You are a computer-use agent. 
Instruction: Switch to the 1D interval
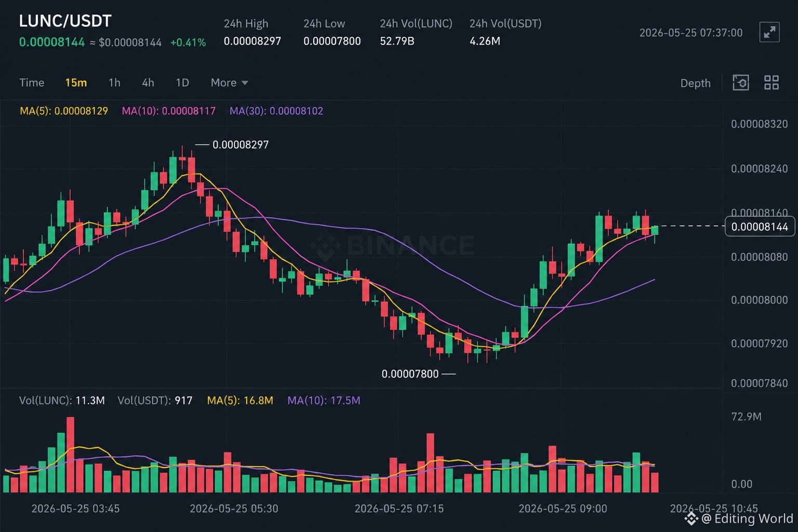(182, 83)
